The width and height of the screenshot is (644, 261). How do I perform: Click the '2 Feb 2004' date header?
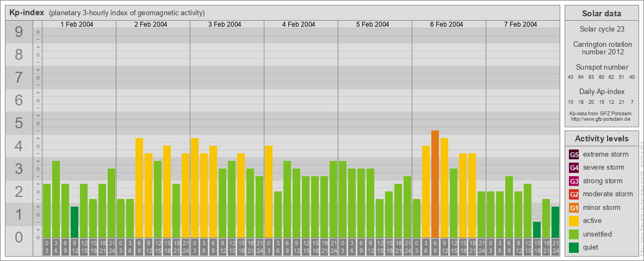[x=151, y=24]
